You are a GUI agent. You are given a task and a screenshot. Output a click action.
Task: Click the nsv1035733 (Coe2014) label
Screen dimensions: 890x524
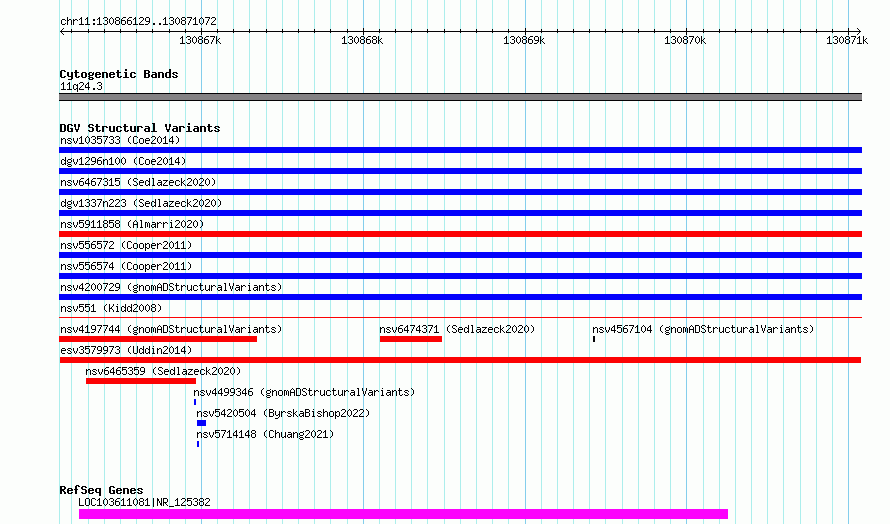click(x=120, y=140)
